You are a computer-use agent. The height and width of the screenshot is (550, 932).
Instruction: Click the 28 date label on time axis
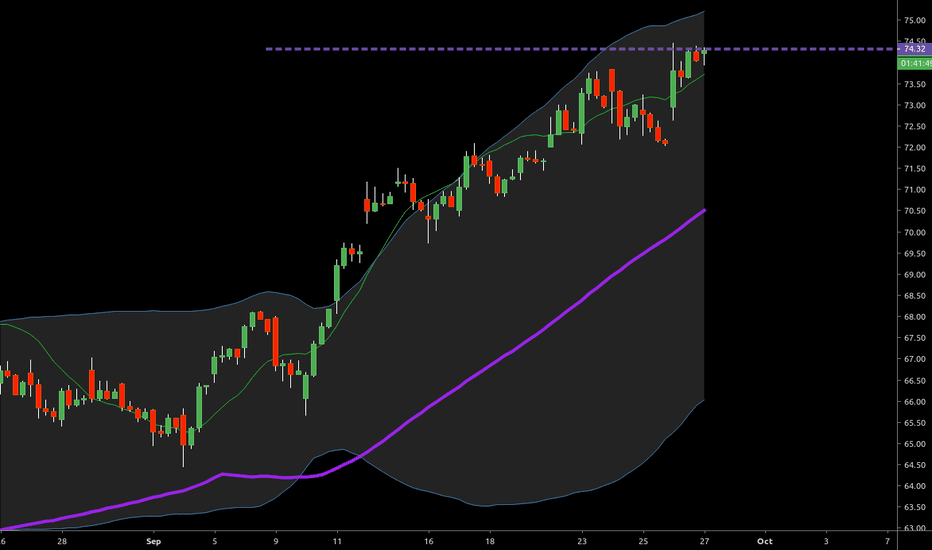pos(62,541)
